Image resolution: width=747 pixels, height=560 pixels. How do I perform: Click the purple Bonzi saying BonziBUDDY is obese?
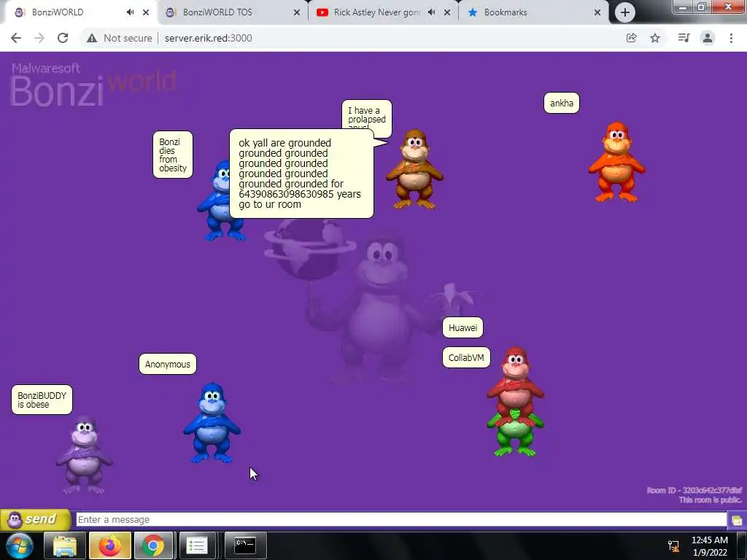[x=85, y=455]
